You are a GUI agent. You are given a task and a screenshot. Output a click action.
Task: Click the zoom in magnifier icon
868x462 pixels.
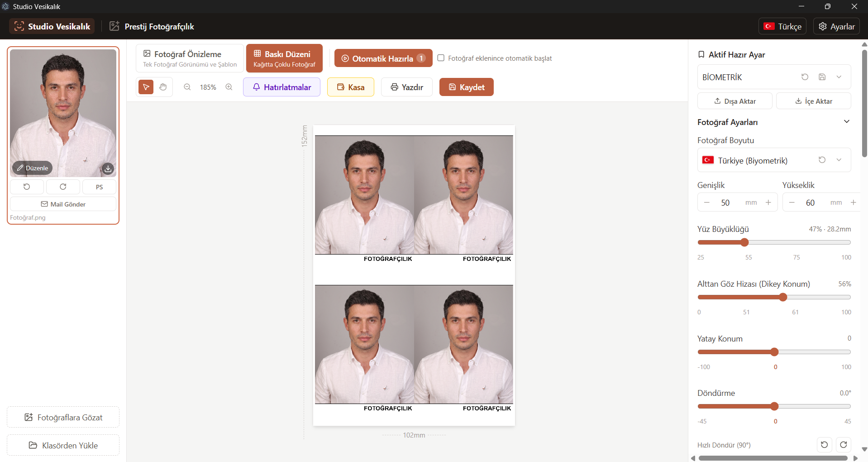coord(229,87)
